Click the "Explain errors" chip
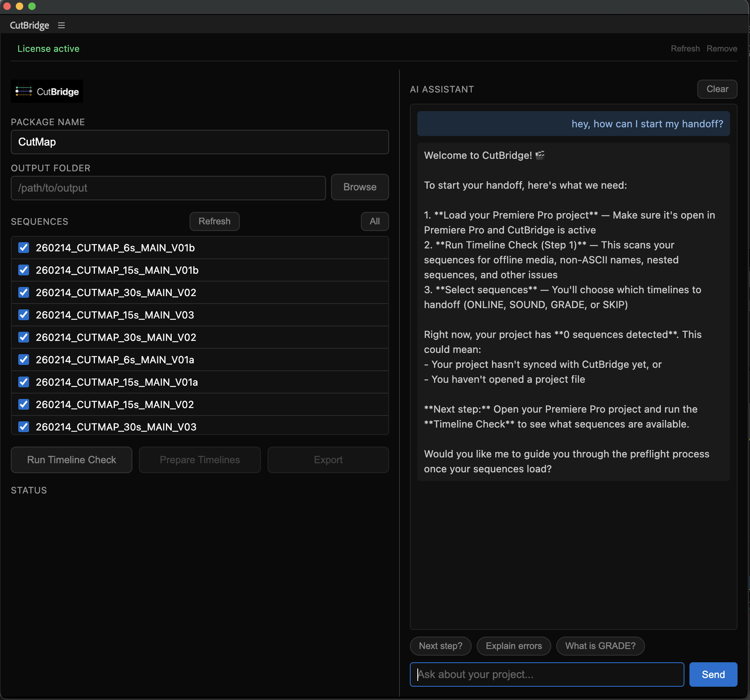Viewport: 750px width, 700px height. click(514, 646)
